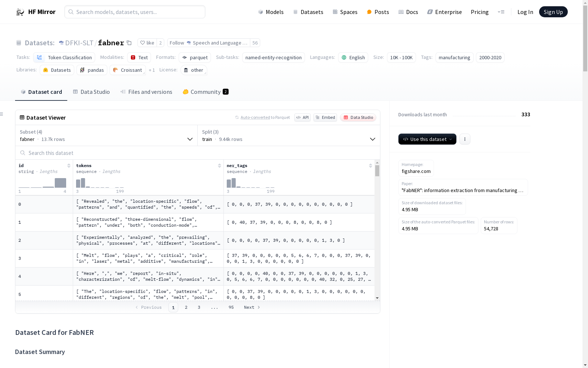The height and width of the screenshot is (368, 588).
Task: Click the Next page button
Action: click(x=252, y=307)
